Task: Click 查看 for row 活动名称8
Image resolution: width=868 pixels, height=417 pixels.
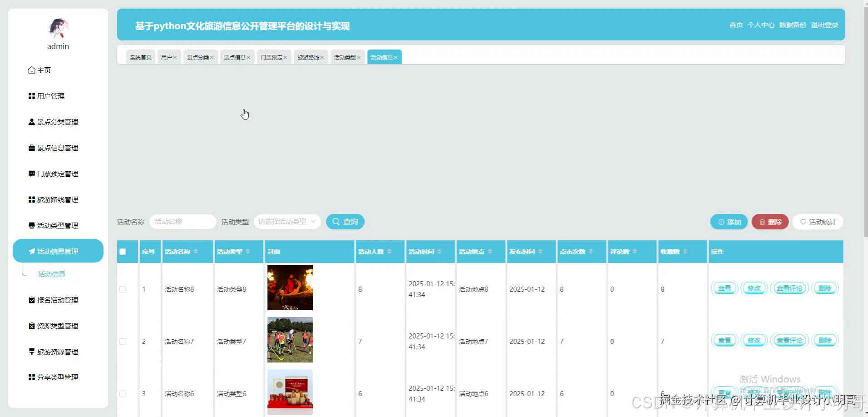Action: [x=725, y=288]
